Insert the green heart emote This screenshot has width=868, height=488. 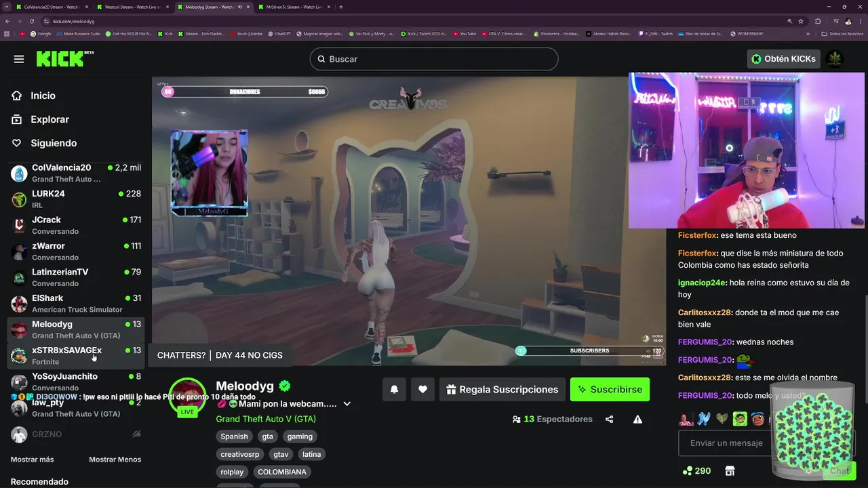tap(722, 419)
